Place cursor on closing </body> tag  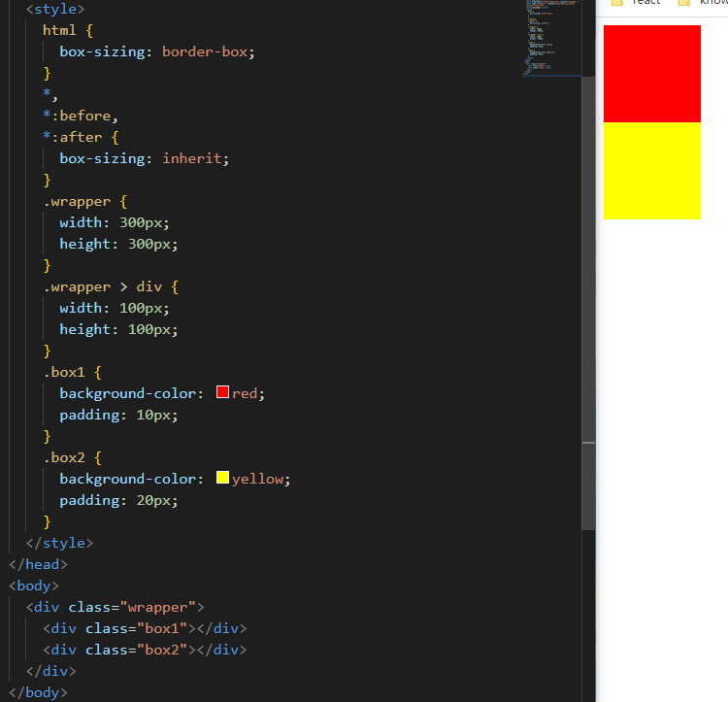[38, 692]
